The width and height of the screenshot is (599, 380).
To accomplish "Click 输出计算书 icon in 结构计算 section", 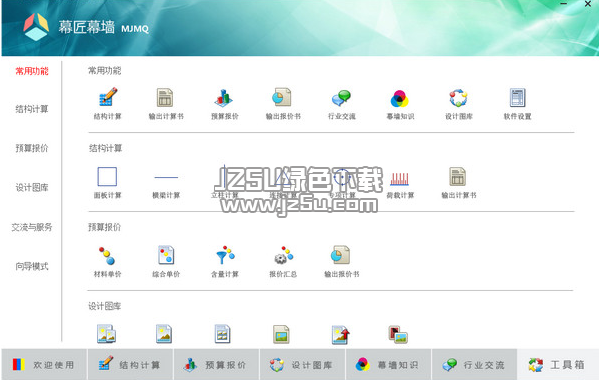I will [457, 176].
